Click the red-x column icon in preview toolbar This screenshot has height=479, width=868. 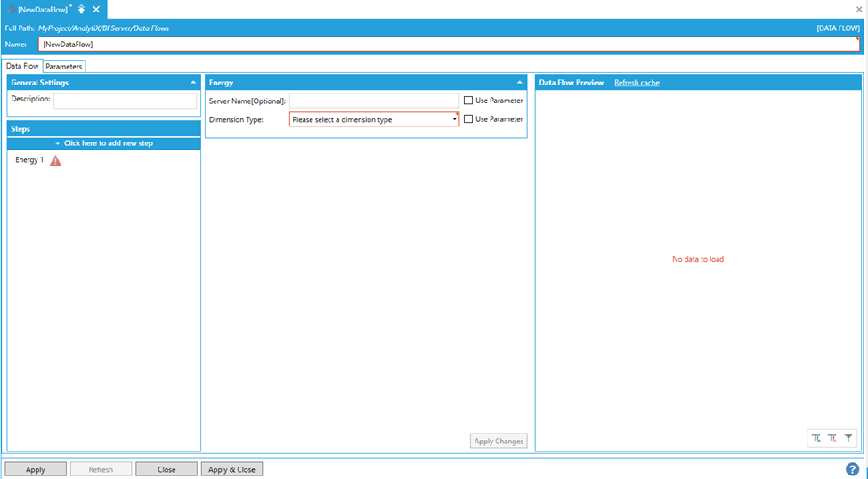tap(831, 438)
